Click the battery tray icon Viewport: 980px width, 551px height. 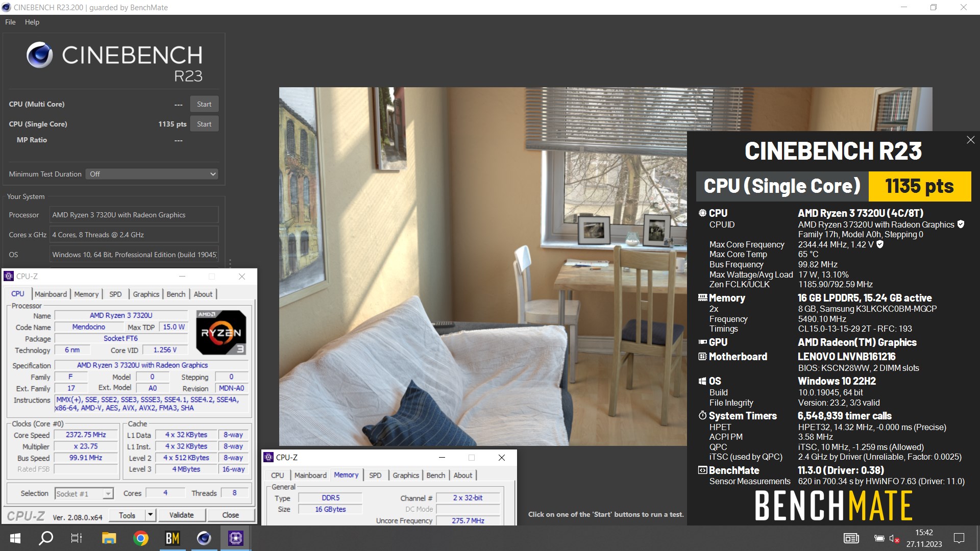point(879,538)
